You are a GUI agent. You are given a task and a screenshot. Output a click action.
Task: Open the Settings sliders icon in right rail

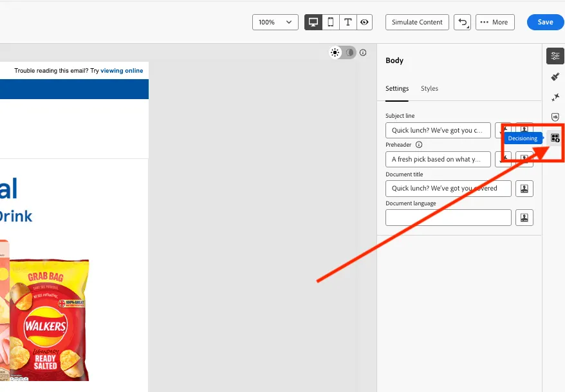(555, 56)
